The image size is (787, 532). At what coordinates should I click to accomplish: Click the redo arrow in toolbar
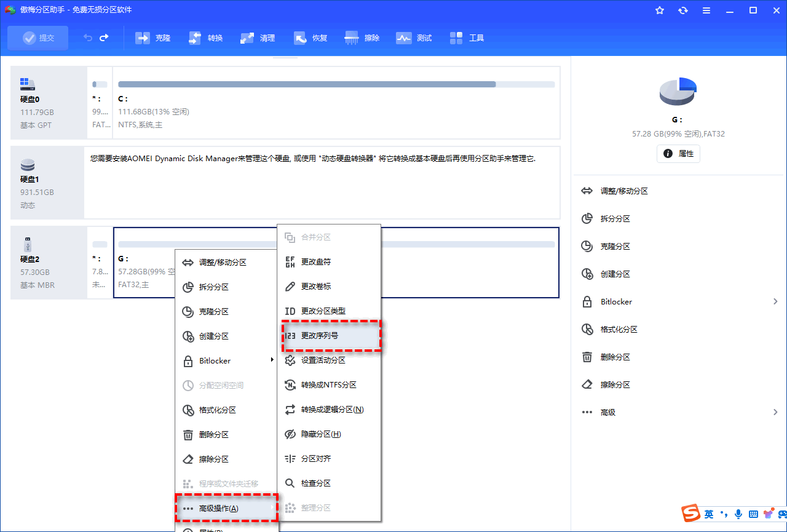pyautogui.click(x=104, y=38)
